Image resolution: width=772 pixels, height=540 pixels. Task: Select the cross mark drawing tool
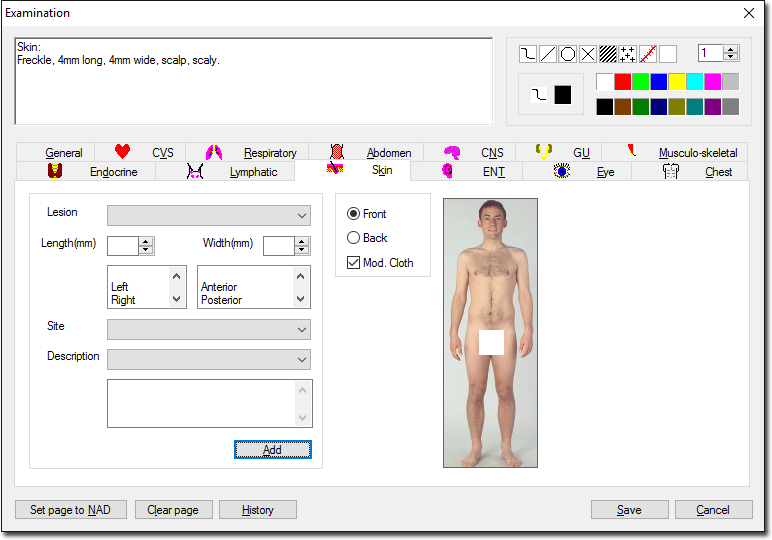point(587,54)
